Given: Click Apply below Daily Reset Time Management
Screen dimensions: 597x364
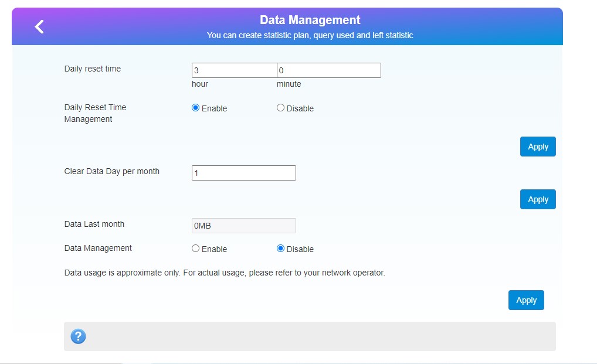Looking at the screenshot, I should 538,147.
